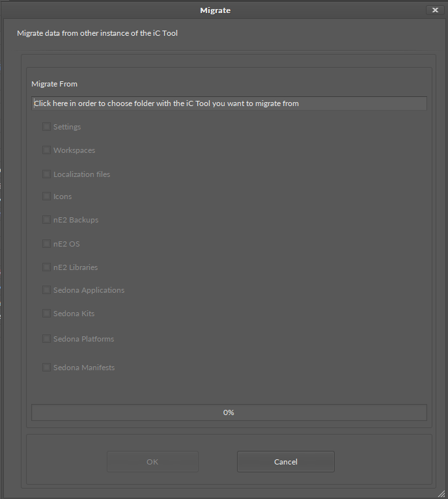Check the Localization files option

(x=46, y=174)
